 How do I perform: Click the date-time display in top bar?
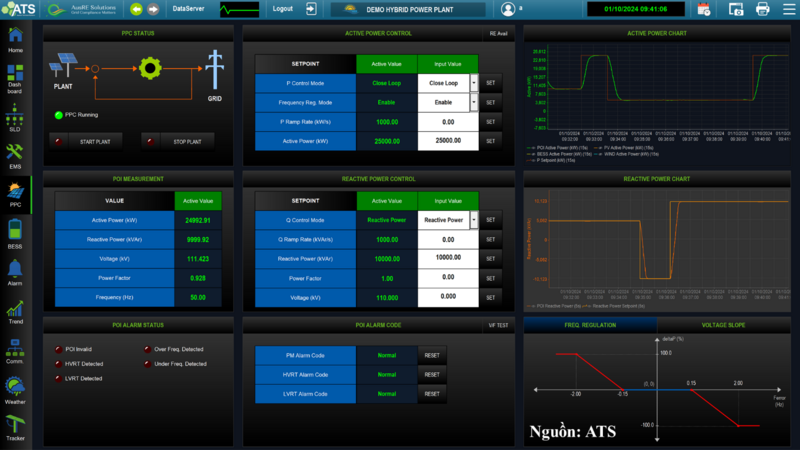pyautogui.click(x=636, y=9)
